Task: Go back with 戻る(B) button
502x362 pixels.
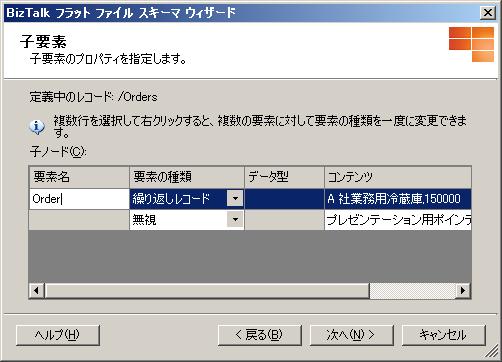Action: click(259, 335)
